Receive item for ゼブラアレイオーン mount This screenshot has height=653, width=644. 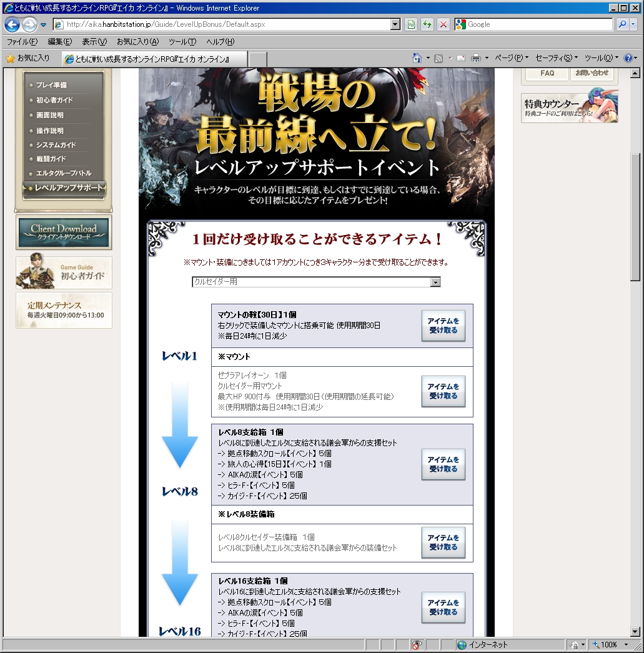tap(443, 391)
